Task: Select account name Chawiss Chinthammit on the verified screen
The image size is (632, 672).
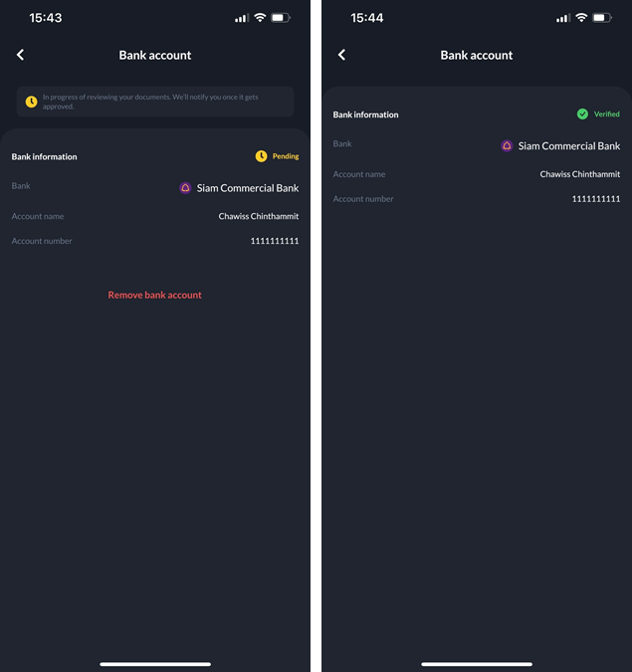Action: click(x=579, y=174)
